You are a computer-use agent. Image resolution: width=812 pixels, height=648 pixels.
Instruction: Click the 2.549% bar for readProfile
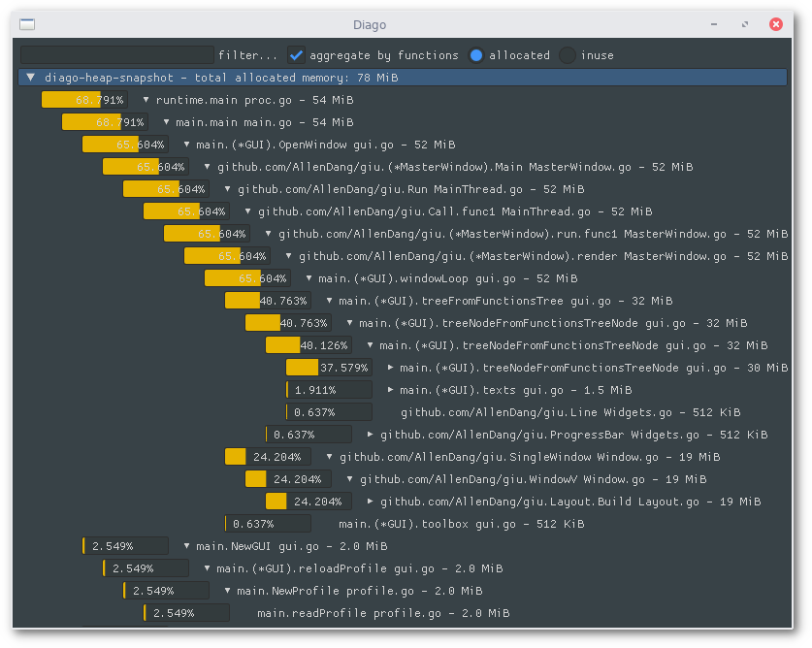(x=186, y=612)
